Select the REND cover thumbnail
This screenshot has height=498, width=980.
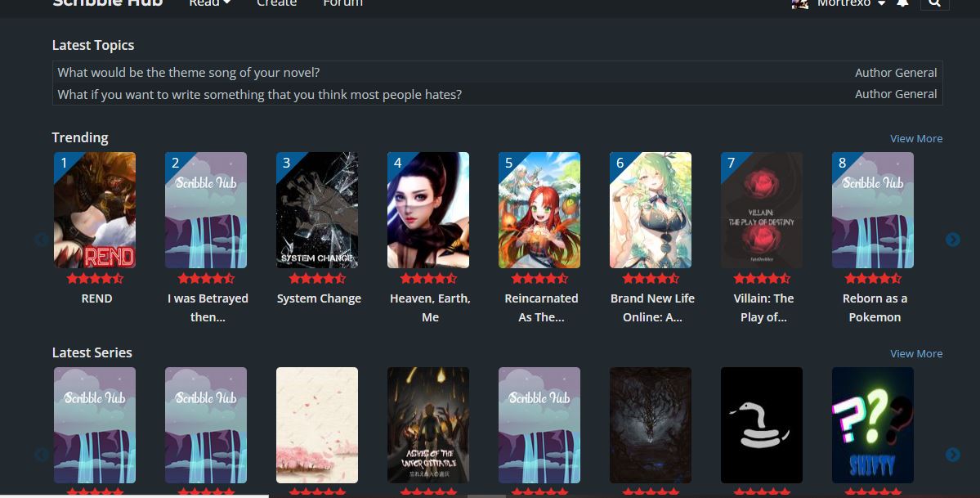[95, 210]
